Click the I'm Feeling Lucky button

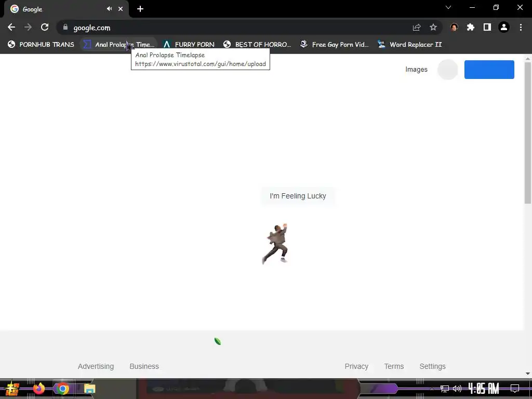(x=298, y=196)
